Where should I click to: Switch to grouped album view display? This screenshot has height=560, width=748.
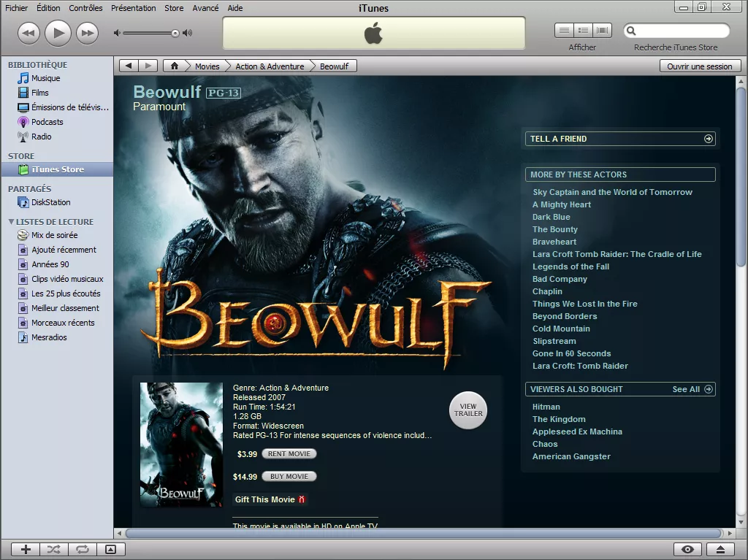(x=583, y=31)
